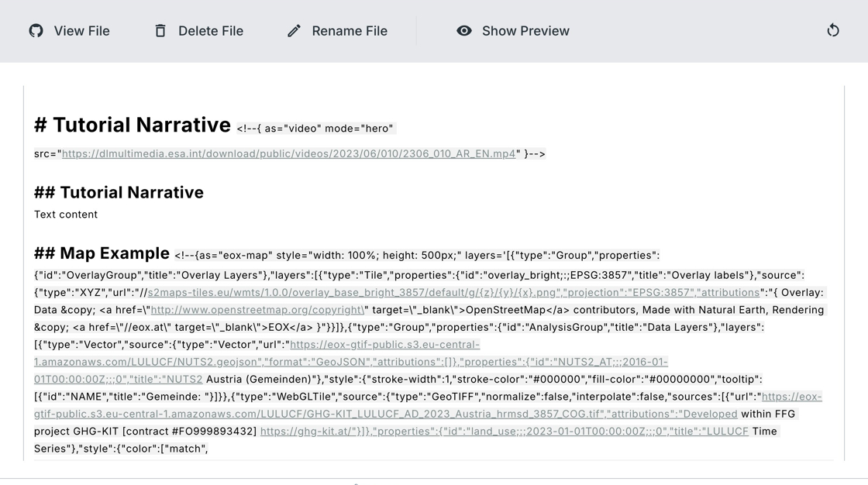This screenshot has width=868, height=485.
Task: Place cursor in 'Text content' line
Action: (66, 215)
